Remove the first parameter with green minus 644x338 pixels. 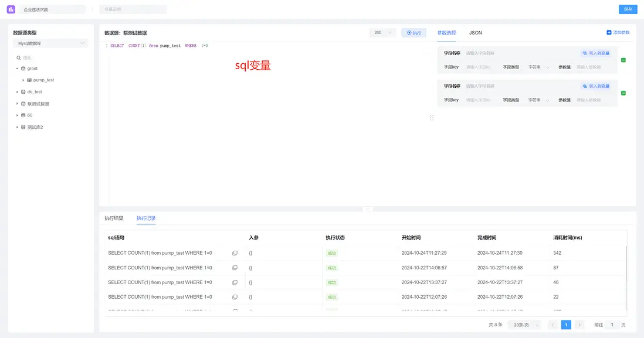pos(623,60)
